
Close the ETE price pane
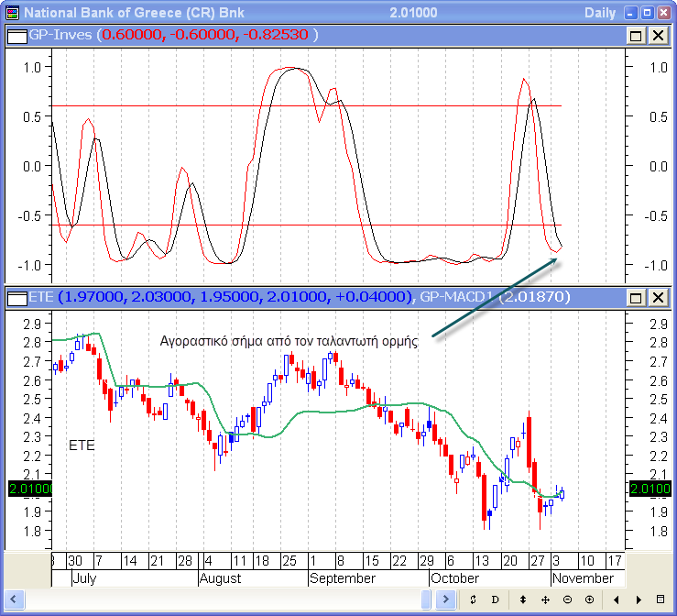pyautogui.click(x=658, y=298)
